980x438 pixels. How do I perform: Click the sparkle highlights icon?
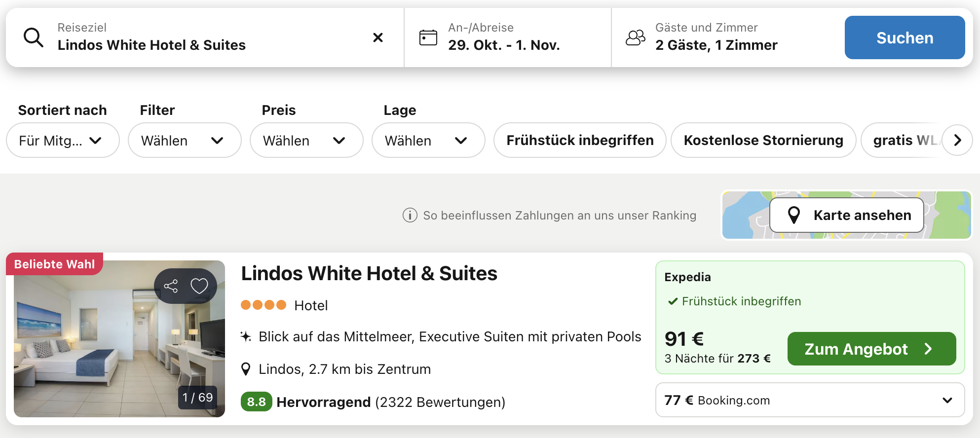pos(246,337)
